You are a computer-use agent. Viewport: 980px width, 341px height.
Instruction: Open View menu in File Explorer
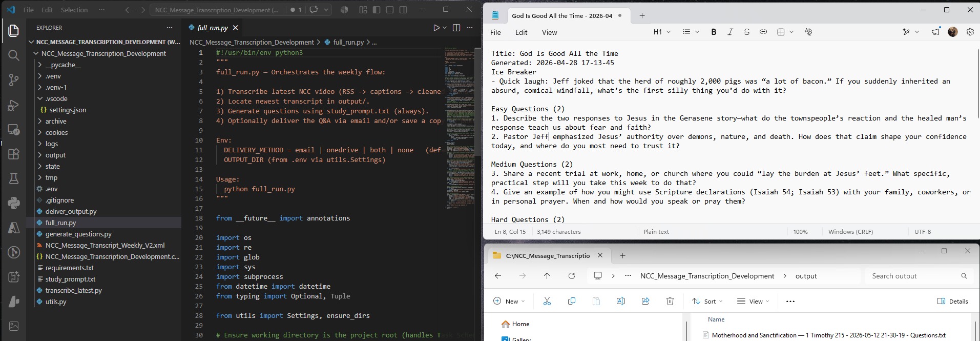coord(753,302)
